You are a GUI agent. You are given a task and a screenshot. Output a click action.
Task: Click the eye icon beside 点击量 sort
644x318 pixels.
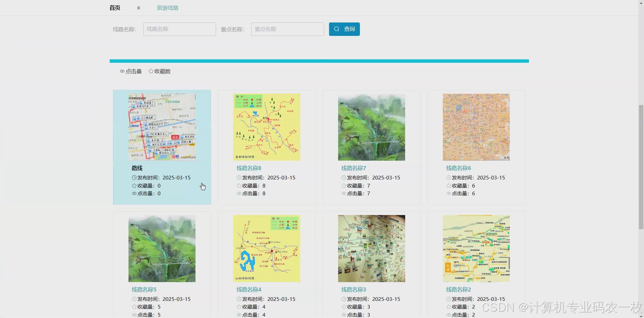tap(122, 71)
